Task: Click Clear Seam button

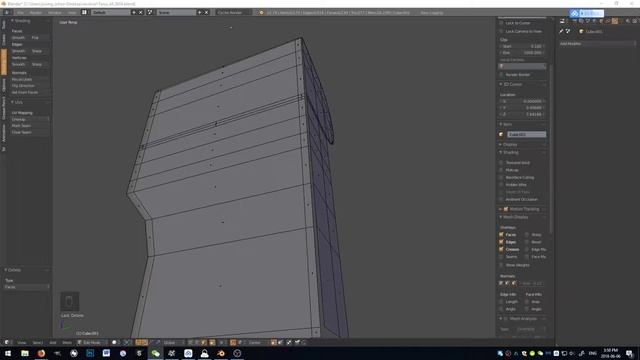Action: (x=30, y=132)
